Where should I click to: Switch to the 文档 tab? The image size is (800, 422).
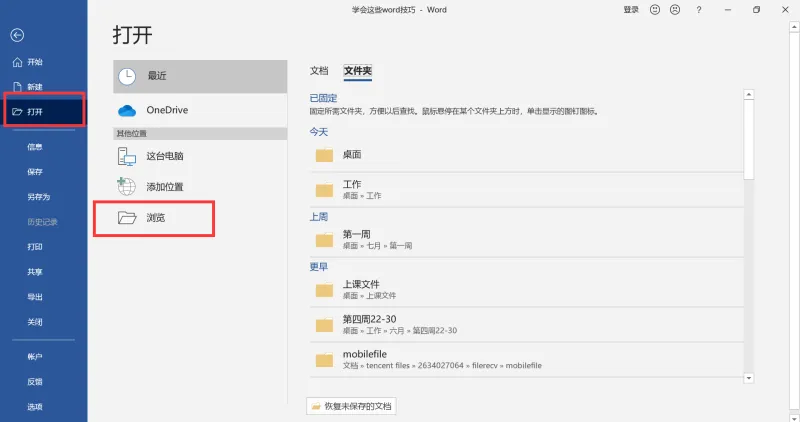pyautogui.click(x=319, y=71)
